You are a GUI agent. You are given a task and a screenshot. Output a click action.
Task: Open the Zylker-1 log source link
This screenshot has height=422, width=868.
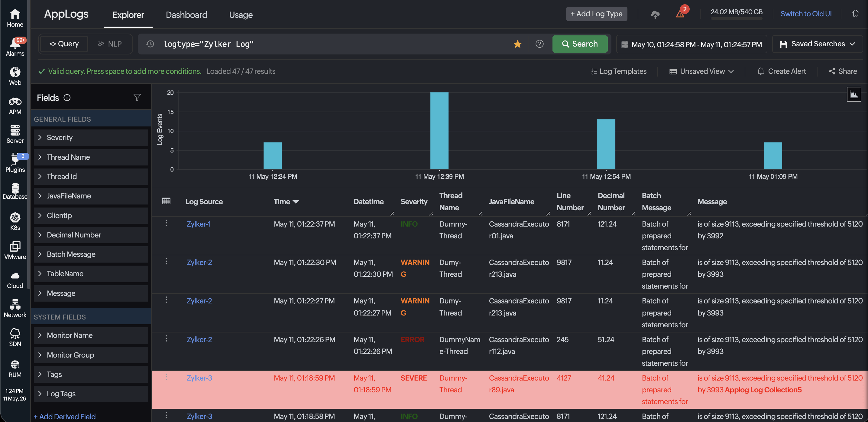(199, 224)
